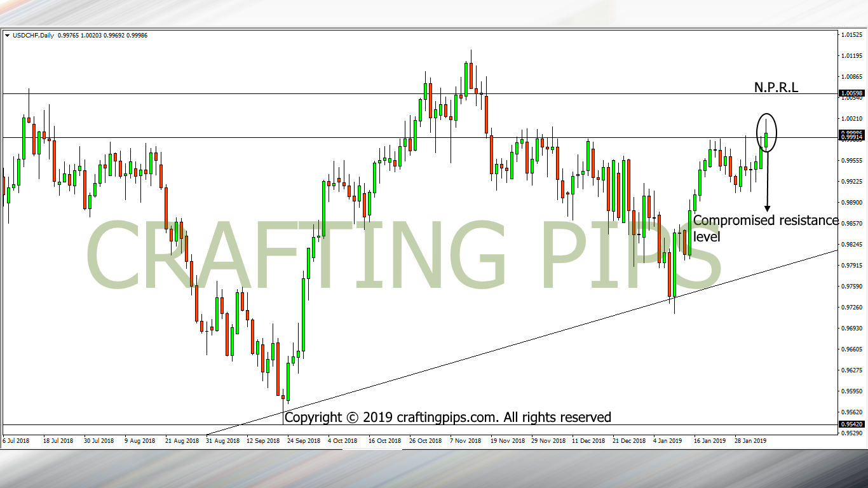
Task: Click the 1.00598 price tag
Action: tap(851, 93)
